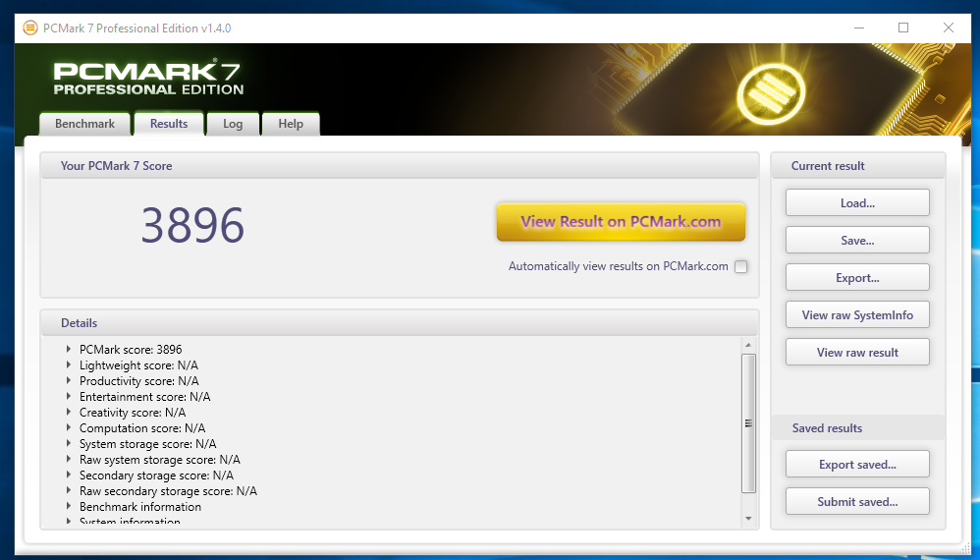The image size is (980, 560).
Task: Select 'Computation score: N/A' text
Action: tap(142, 428)
